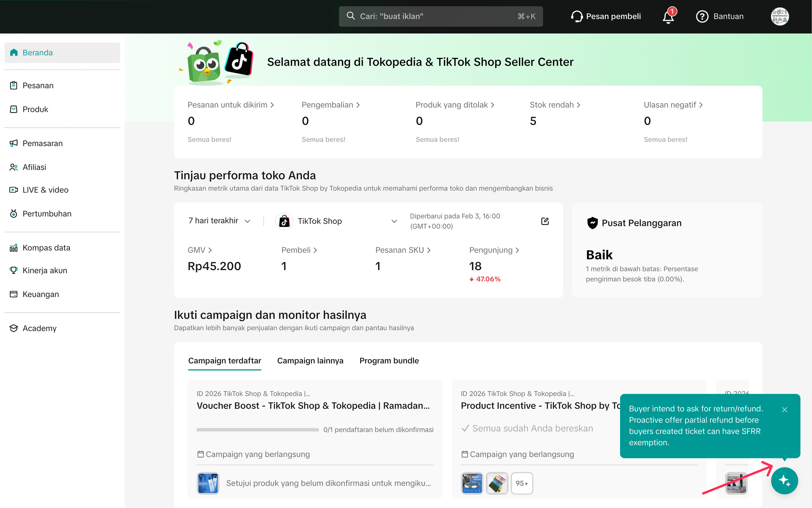Open Pesanan untuk dikirim details
This screenshot has height=508, width=812.
pos(231,105)
